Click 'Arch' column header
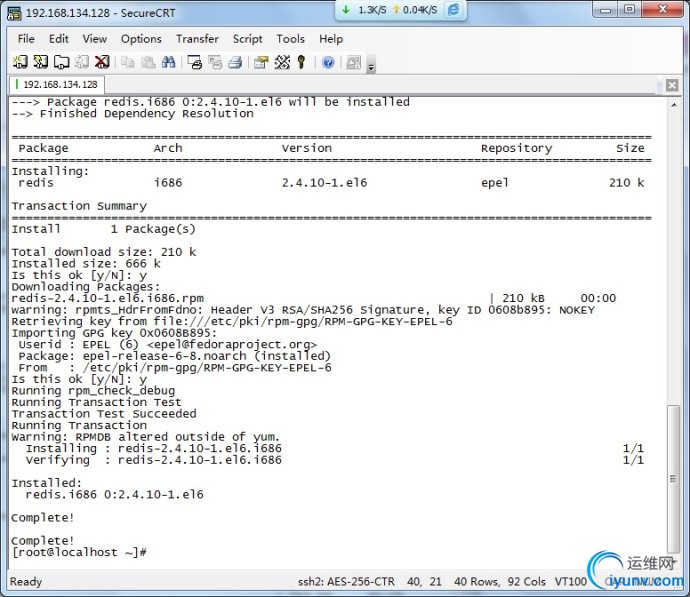Image resolution: width=690 pixels, height=597 pixels. [x=168, y=148]
